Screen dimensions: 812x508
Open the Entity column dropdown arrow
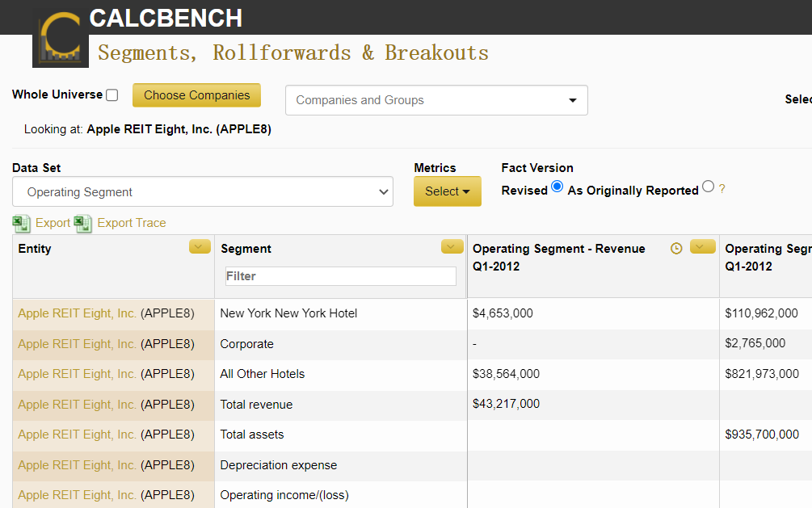[x=200, y=246]
